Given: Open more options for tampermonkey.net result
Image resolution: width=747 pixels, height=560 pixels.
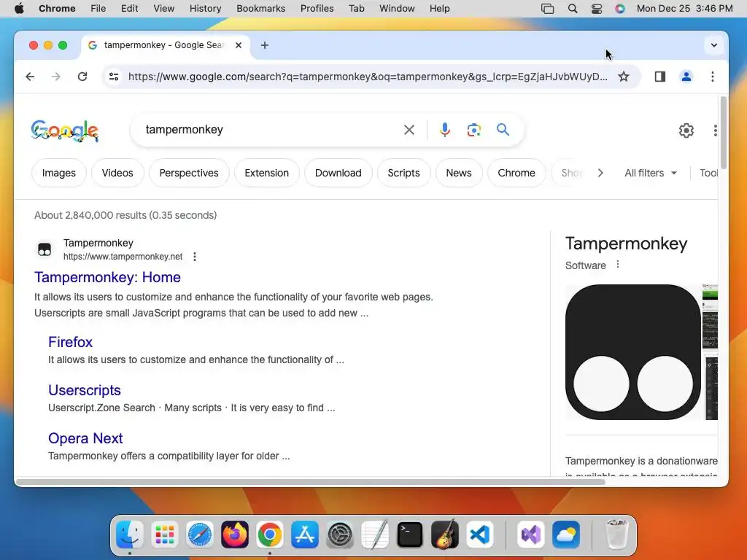Looking at the screenshot, I should click(194, 257).
